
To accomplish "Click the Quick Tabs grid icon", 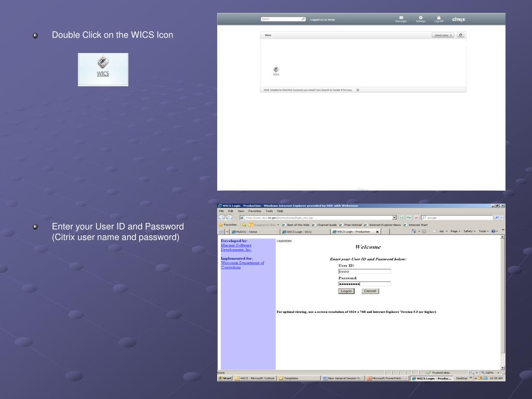I will [221, 231].
